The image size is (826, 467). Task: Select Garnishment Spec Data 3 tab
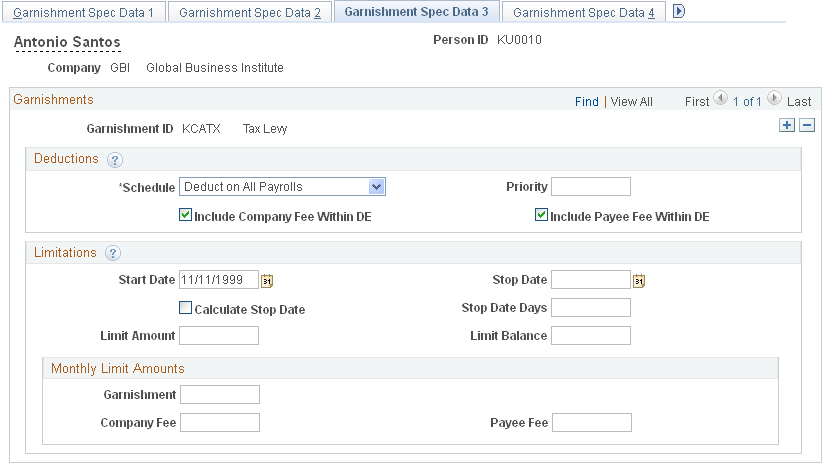[416, 12]
